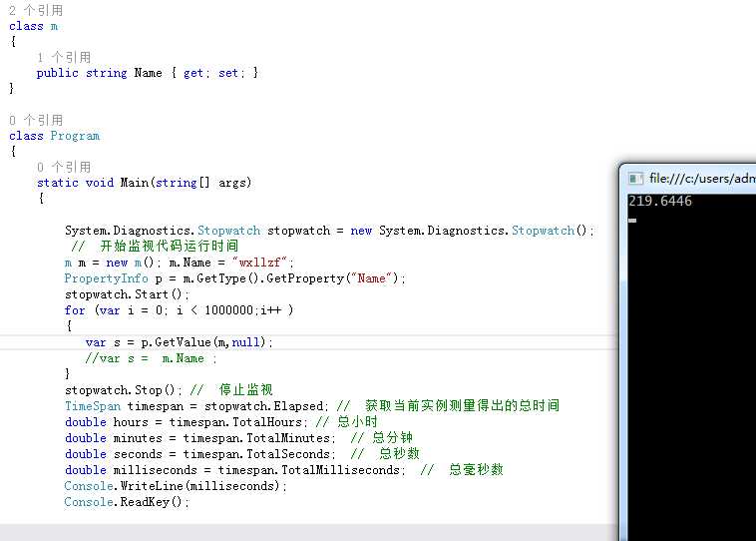Click the '2 个引用' reference link above class m
Screen dimensions: 756x541
(x=36, y=10)
